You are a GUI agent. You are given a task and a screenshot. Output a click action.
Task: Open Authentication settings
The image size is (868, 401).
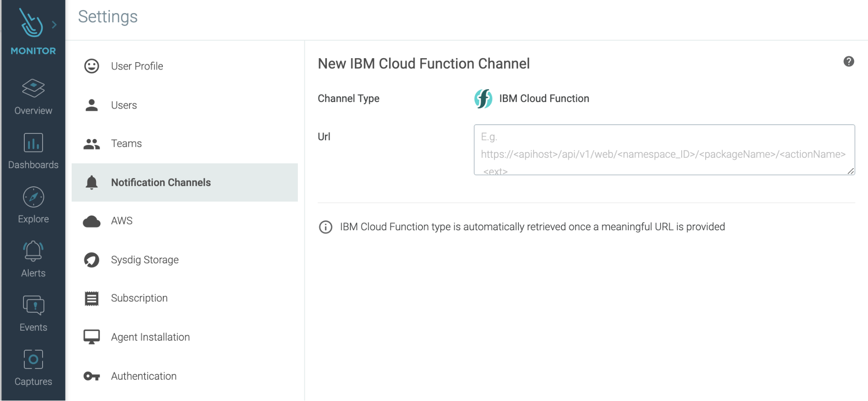[x=185, y=376]
